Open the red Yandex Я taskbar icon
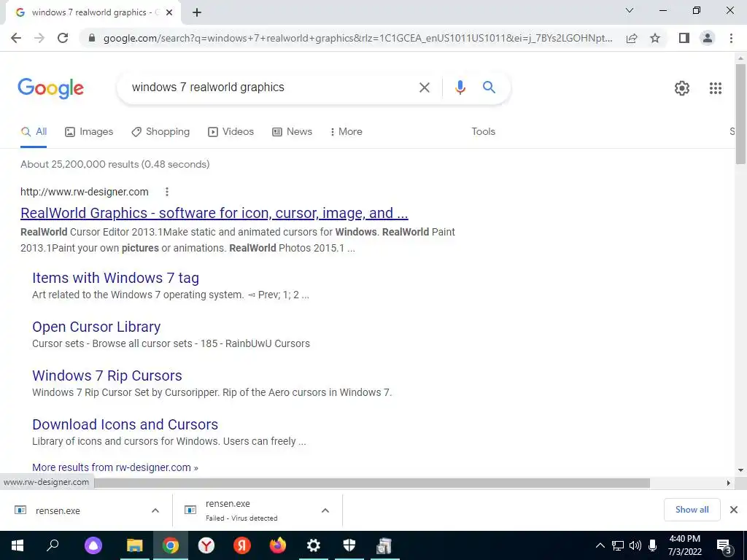This screenshot has width=747, height=560. 242,545
